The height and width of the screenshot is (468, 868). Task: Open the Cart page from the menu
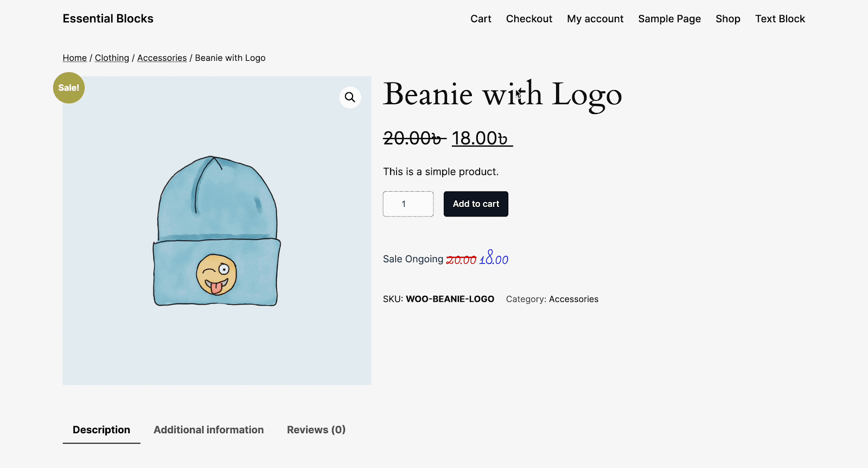tap(481, 18)
